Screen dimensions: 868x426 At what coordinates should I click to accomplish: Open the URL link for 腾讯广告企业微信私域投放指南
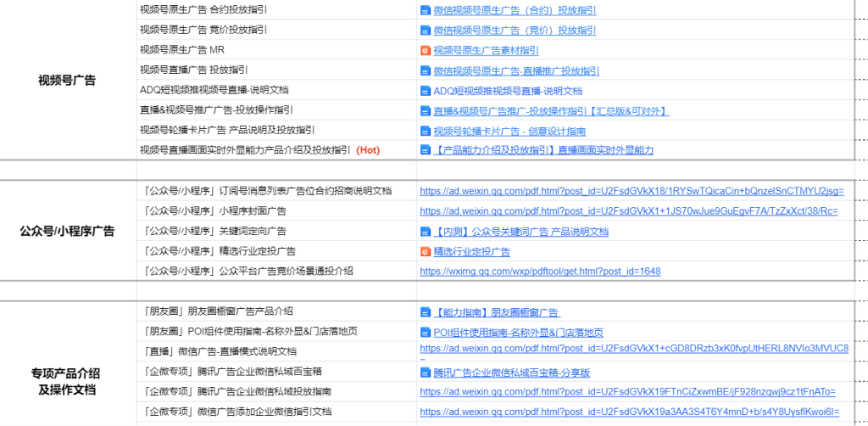628,392
